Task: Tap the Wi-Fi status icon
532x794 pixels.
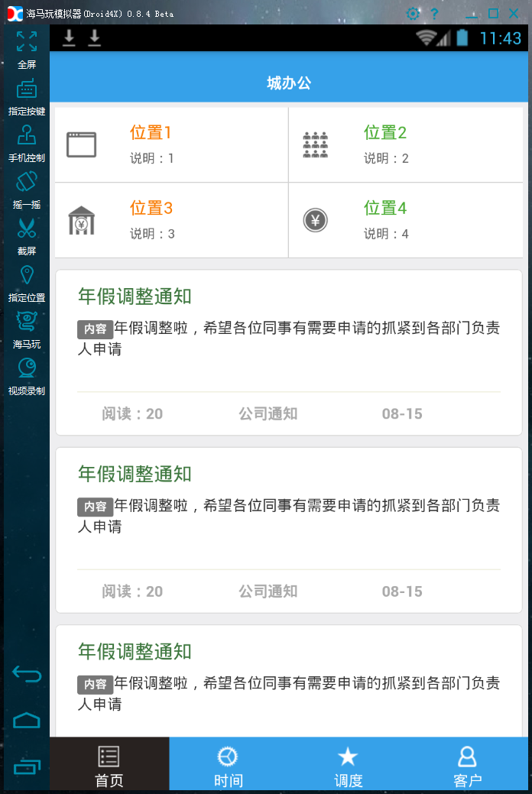Action: tap(426, 37)
